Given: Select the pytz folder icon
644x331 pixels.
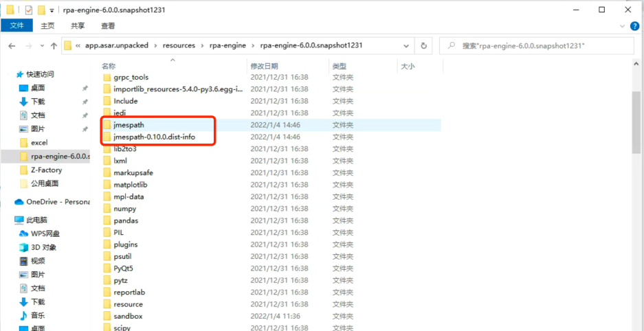Looking at the screenshot, I should pos(107,280).
